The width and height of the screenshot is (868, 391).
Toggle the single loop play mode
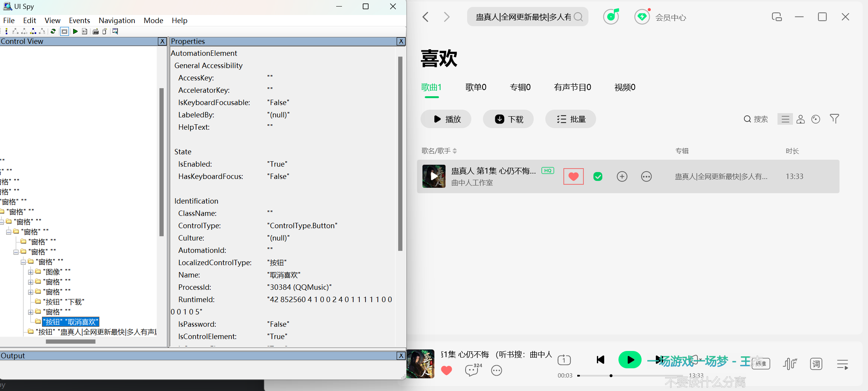[x=564, y=360]
